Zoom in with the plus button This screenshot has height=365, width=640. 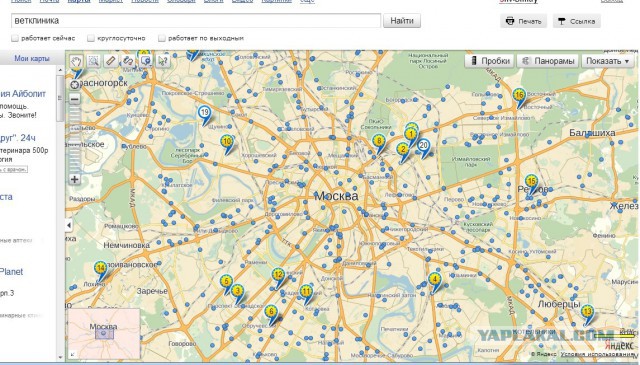point(75,179)
